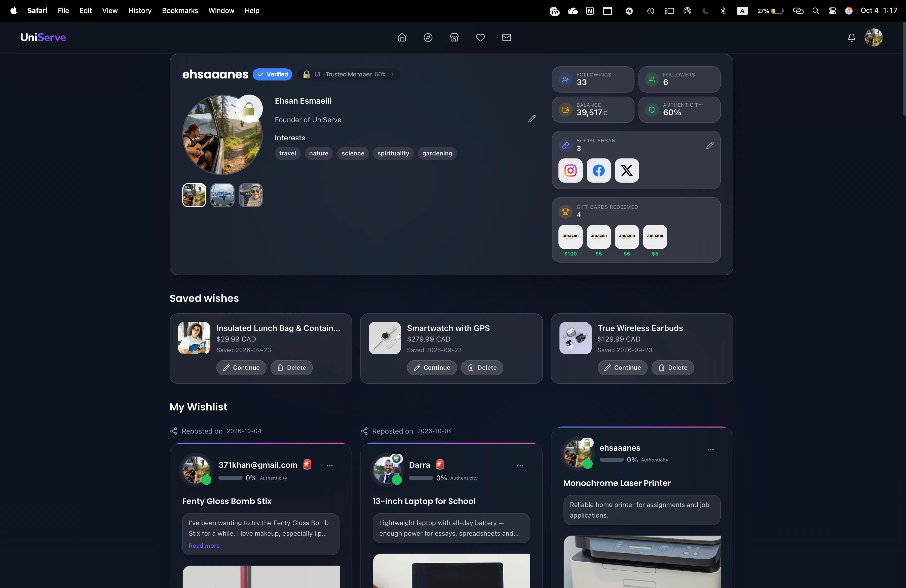
Task: Open Safari's History menu
Action: tap(140, 11)
